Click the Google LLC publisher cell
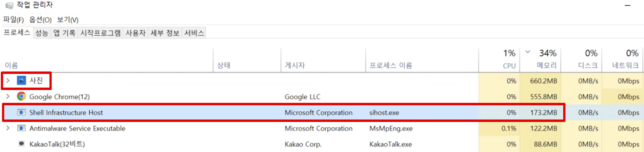This screenshot has width=644, height=152. tap(302, 97)
